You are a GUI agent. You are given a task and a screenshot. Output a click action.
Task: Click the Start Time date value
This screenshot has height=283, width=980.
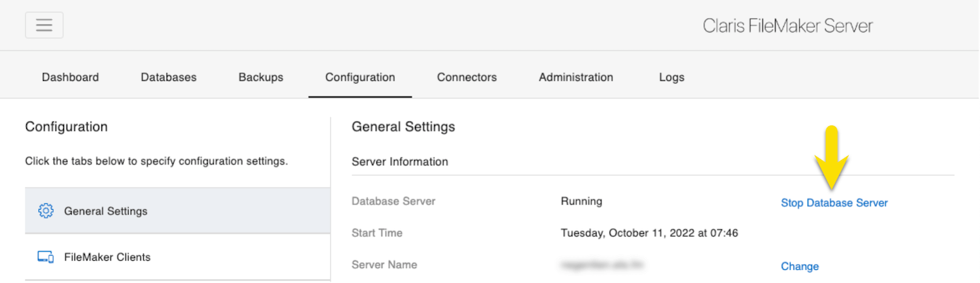tap(649, 233)
